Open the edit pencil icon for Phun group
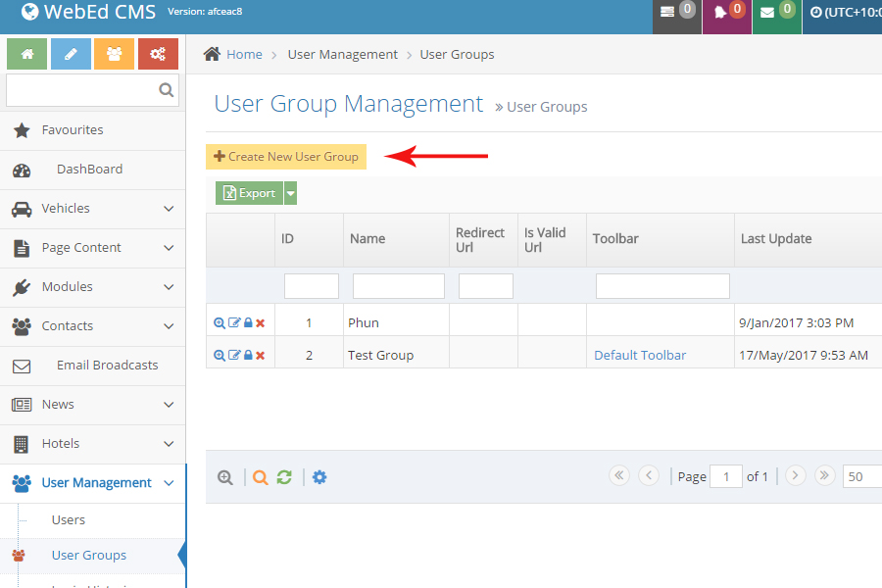The image size is (882, 588). click(x=233, y=321)
